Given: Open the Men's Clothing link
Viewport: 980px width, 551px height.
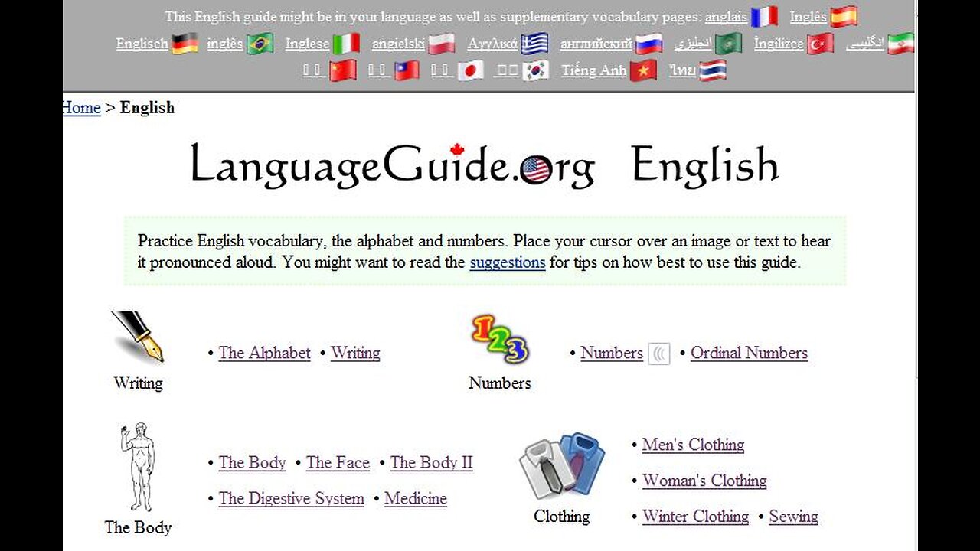Looking at the screenshot, I should 693,445.
